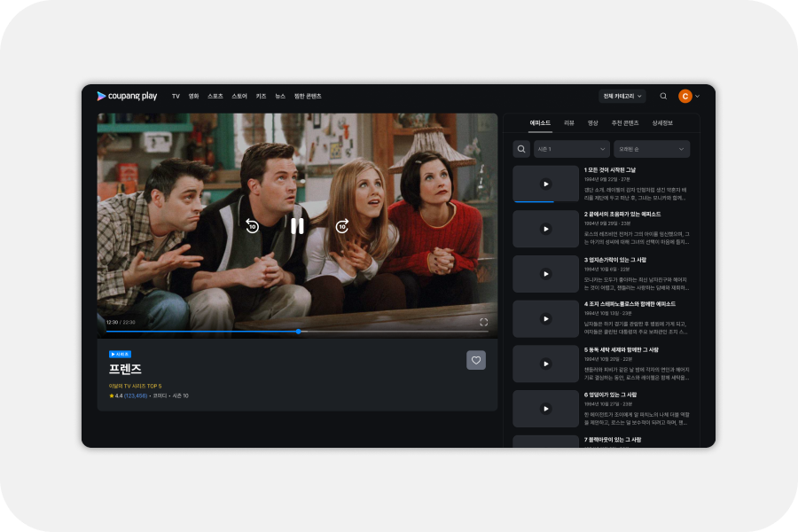Switch to the 리뷰 tab
Viewport: 798px width, 532px height.
point(569,123)
